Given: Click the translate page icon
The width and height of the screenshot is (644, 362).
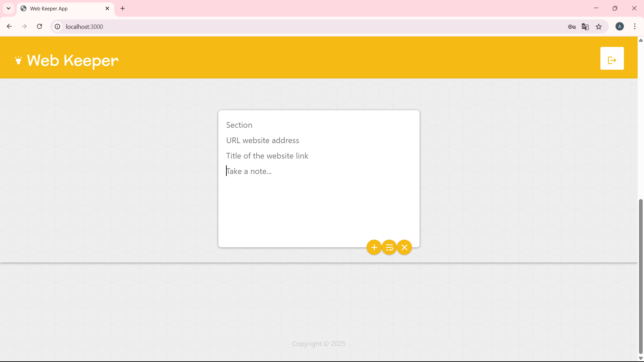Looking at the screenshot, I should click(x=585, y=27).
